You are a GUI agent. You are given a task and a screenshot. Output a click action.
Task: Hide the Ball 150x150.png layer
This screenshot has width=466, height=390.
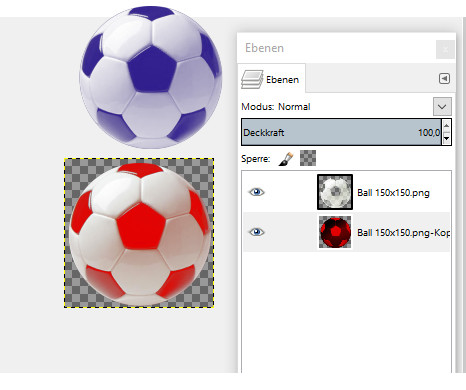pos(256,192)
